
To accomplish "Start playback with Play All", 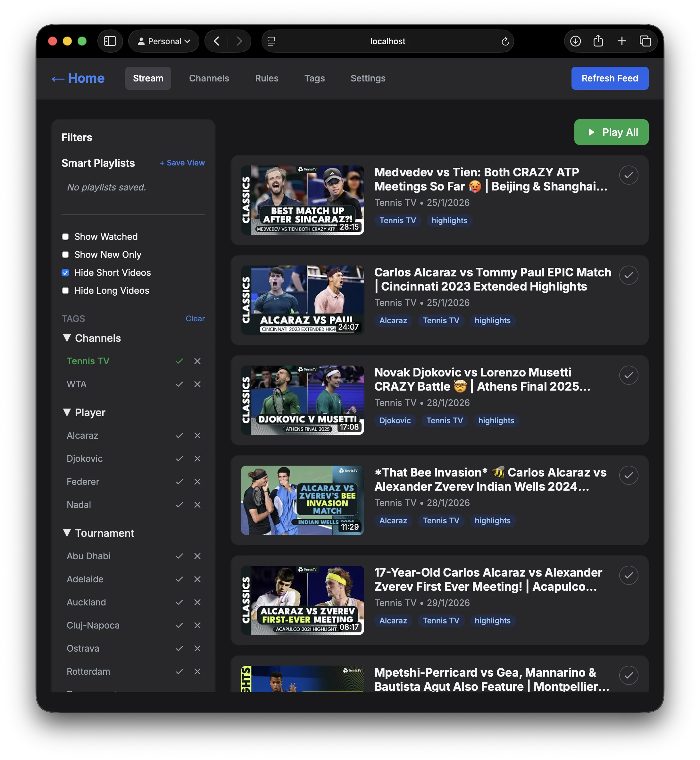I will click(611, 132).
